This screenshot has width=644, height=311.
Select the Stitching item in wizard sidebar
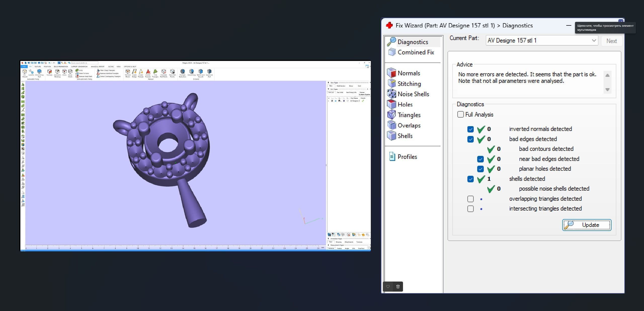[409, 84]
